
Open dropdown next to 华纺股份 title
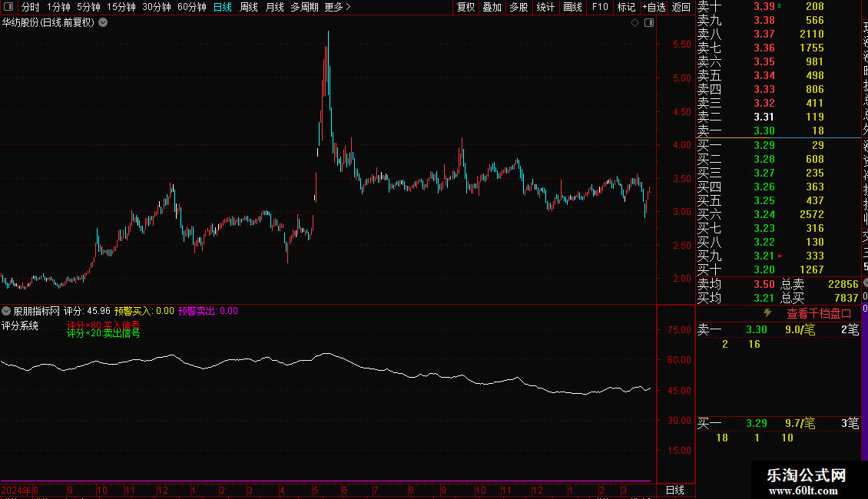(x=103, y=23)
